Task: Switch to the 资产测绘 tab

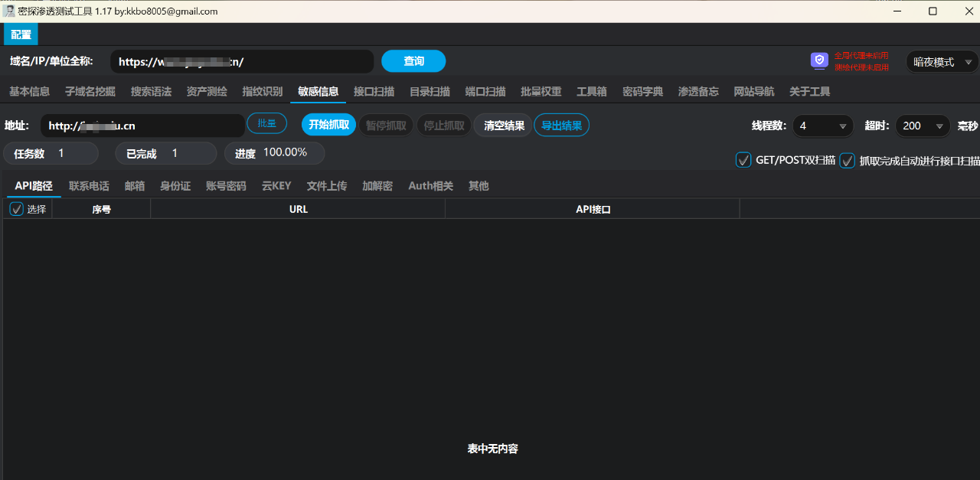Action: 207,91
